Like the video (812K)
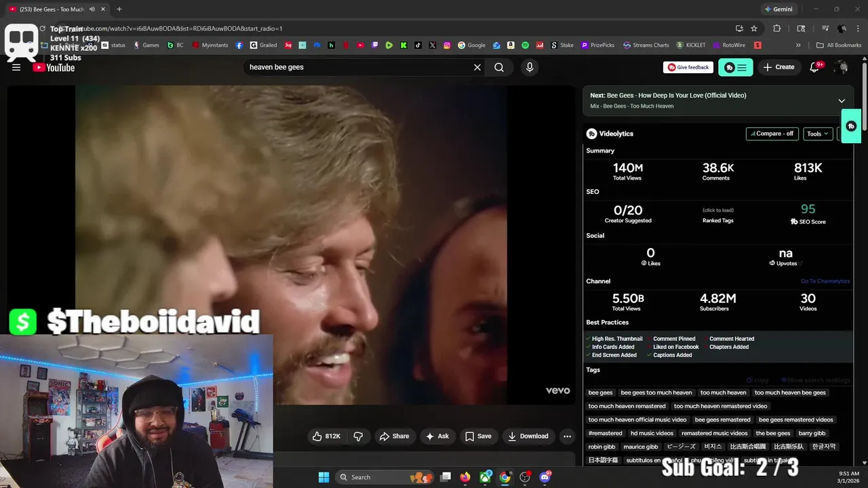Viewport: 868px width, 488px height. pyautogui.click(x=327, y=436)
